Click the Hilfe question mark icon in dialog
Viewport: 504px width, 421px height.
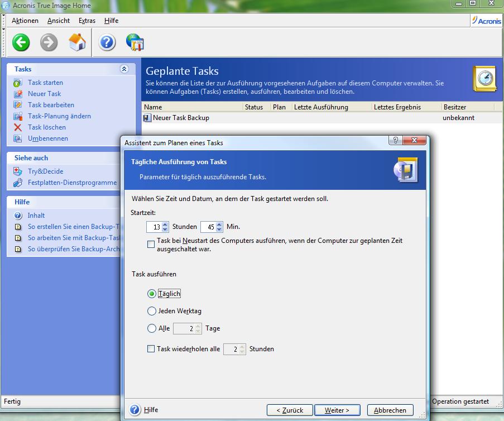pyautogui.click(x=135, y=409)
